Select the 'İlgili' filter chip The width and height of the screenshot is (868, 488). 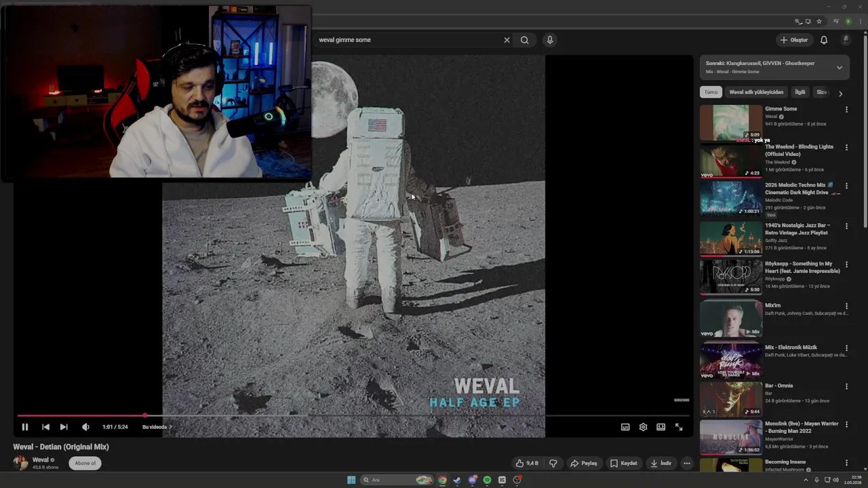pyautogui.click(x=800, y=92)
